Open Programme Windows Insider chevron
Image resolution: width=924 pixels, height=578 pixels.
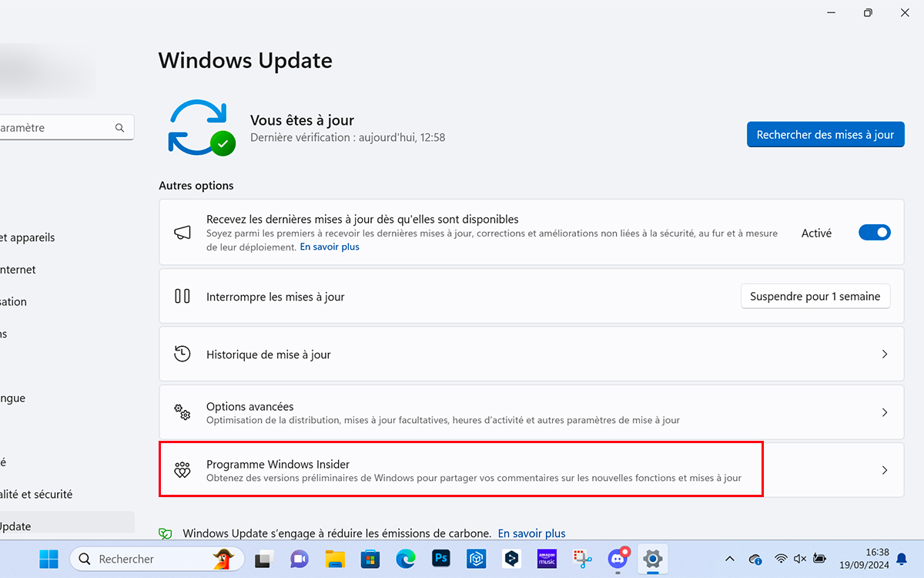[884, 470]
